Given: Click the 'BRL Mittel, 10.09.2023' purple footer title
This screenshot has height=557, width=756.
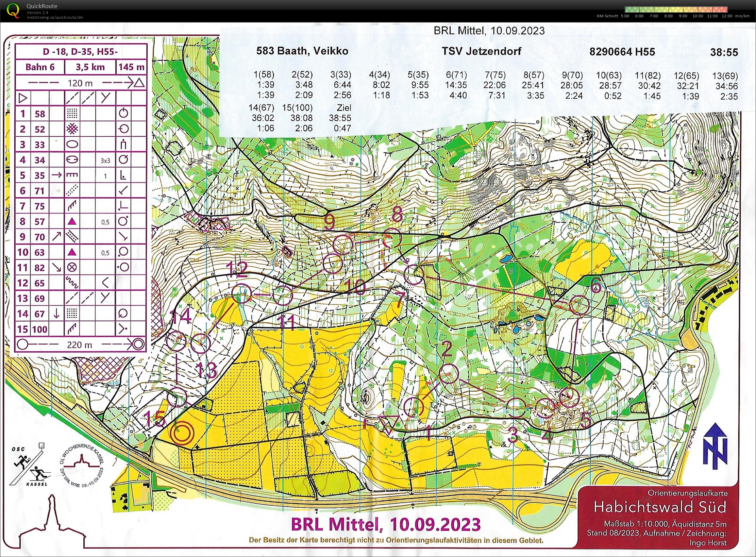Looking at the screenshot, I should pos(386,524).
